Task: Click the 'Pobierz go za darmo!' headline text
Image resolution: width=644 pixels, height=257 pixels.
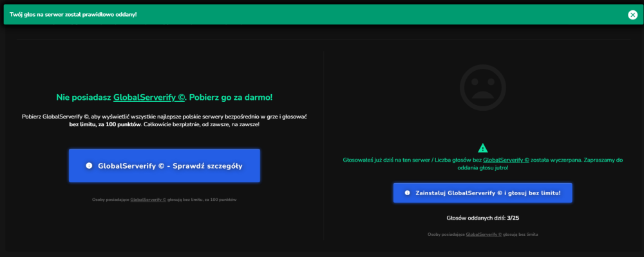Action: [231, 98]
